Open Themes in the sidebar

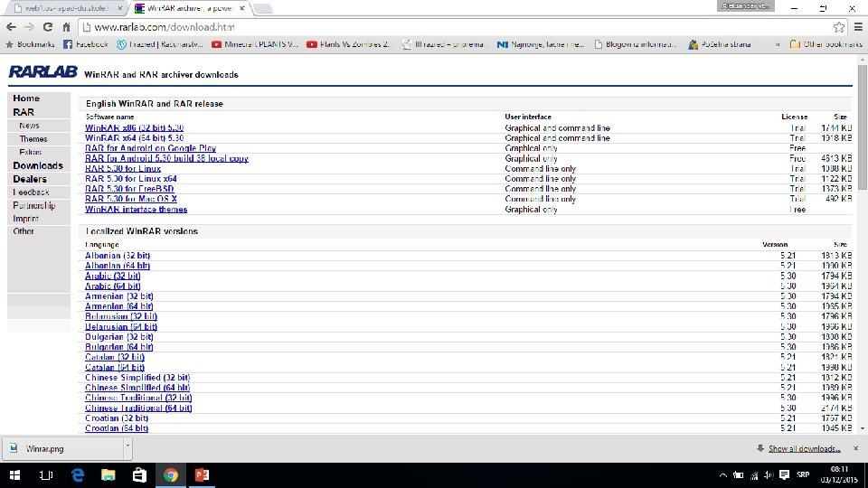33,139
